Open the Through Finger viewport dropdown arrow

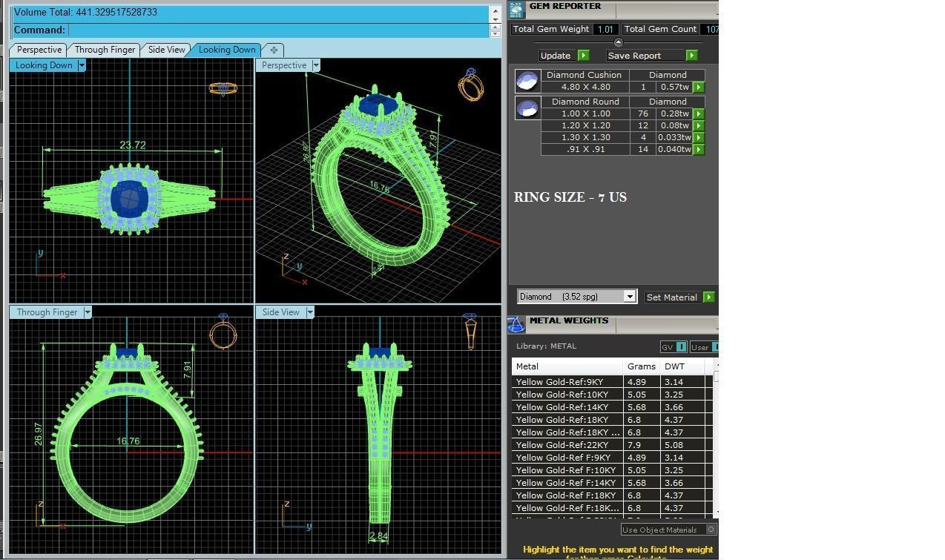tap(87, 312)
